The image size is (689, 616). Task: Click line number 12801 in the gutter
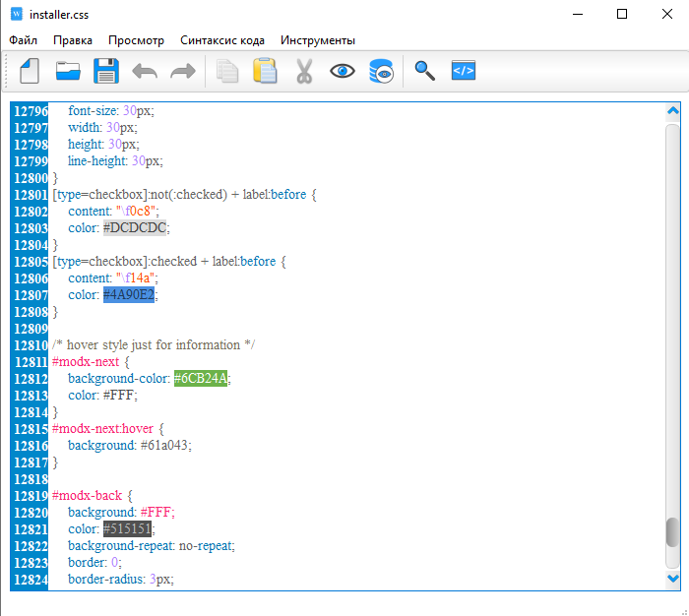[x=31, y=194]
